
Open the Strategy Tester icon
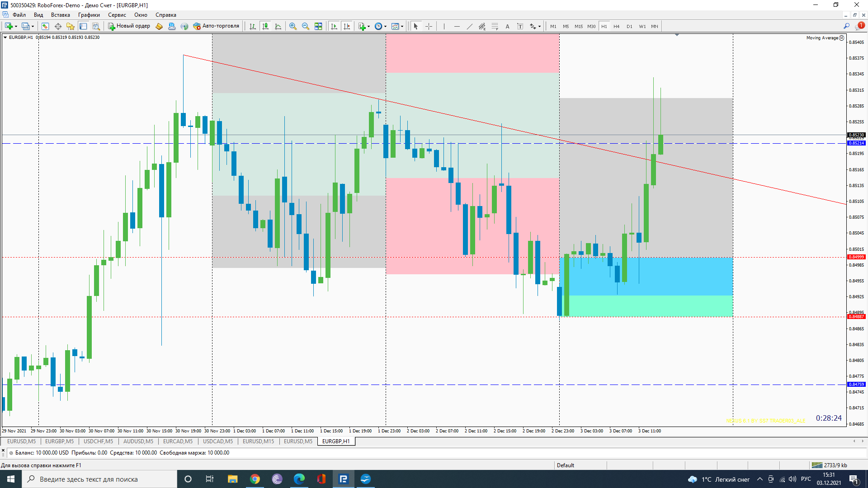[96, 26]
